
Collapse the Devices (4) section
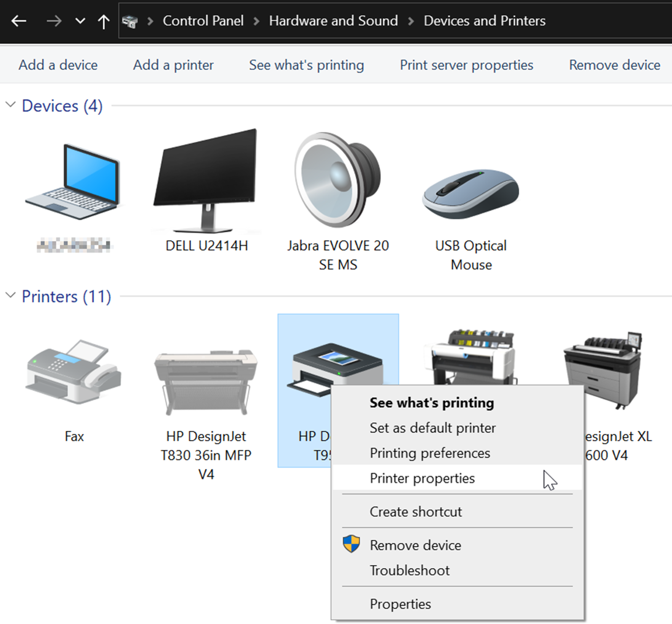click(x=10, y=105)
